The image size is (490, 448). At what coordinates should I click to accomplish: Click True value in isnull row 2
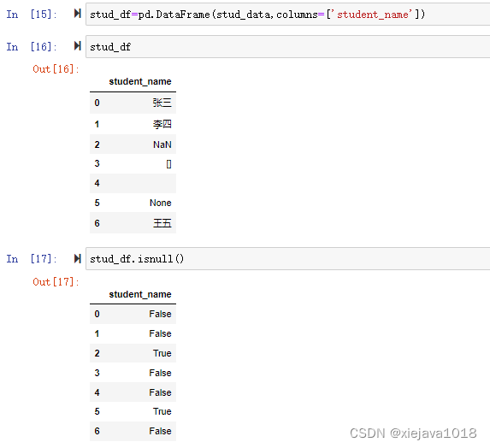pyautogui.click(x=162, y=353)
